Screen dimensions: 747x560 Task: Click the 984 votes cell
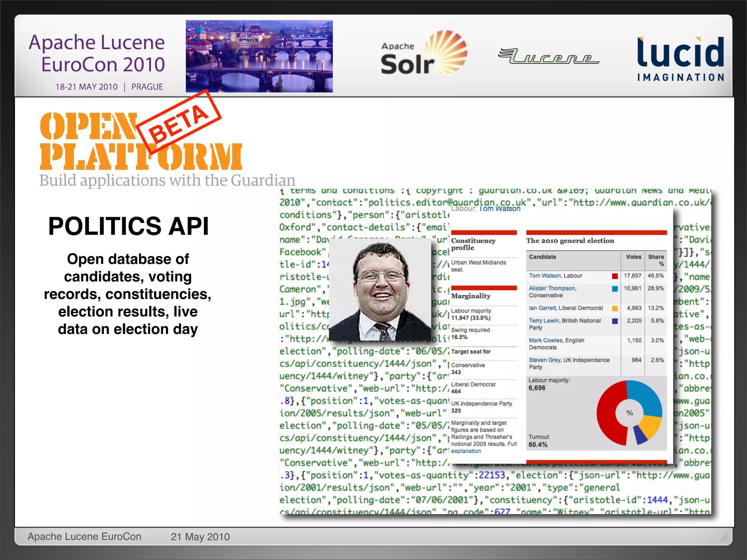tap(636, 360)
